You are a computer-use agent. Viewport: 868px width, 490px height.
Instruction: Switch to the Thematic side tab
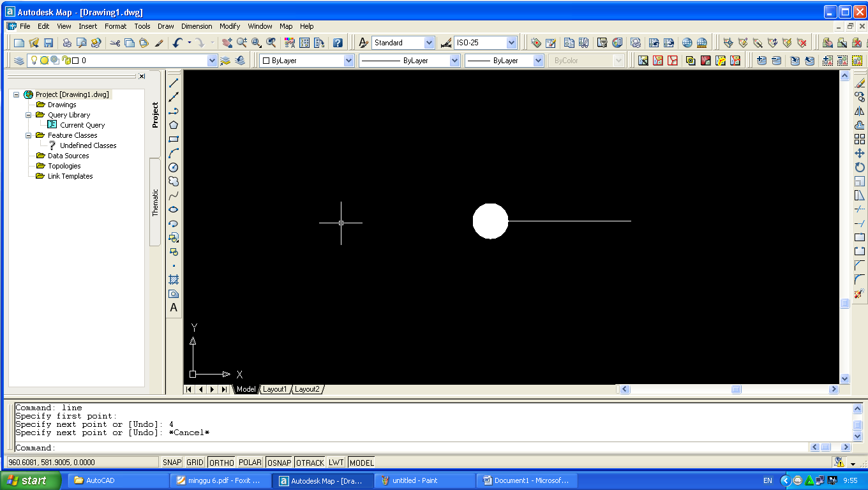pos(155,202)
